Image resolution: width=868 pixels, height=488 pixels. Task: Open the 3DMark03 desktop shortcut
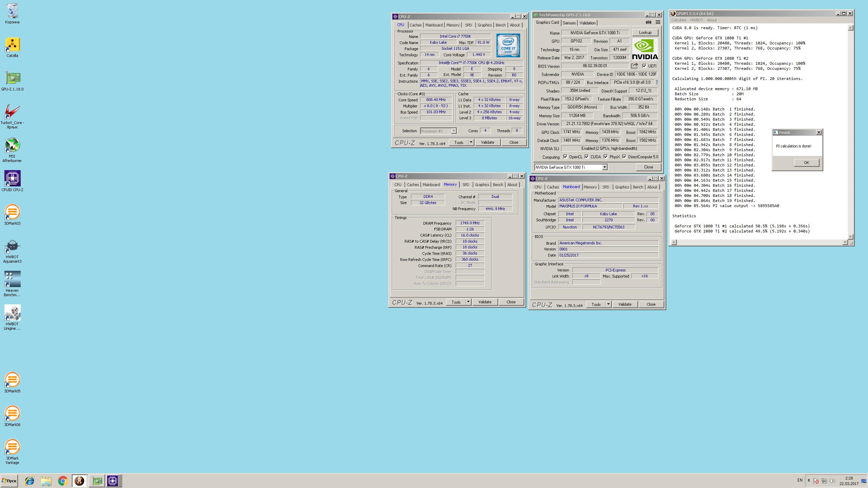[x=12, y=215]
